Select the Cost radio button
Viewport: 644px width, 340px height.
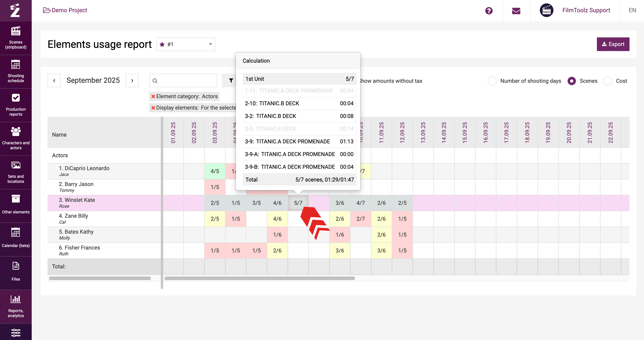click(608, 81)
